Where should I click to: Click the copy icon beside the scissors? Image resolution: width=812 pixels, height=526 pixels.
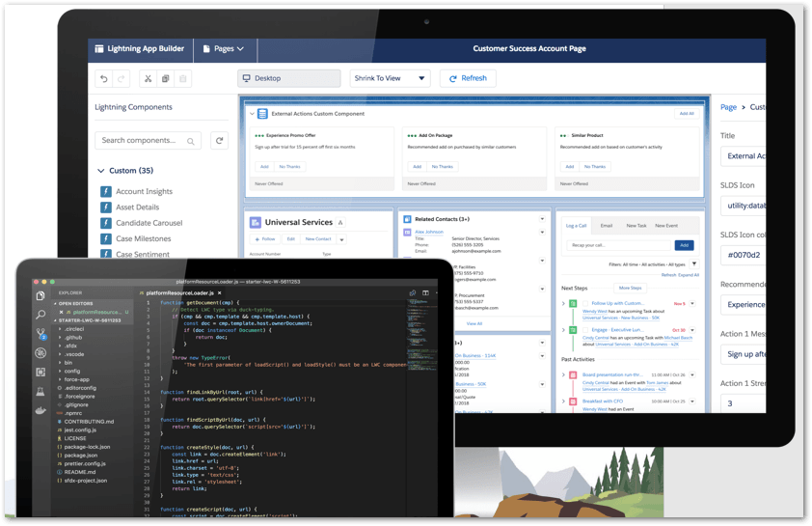166,78
